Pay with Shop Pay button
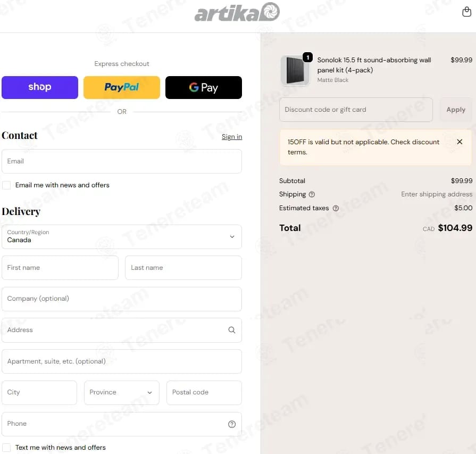The image size is (476, 454). [x=40, y=87]
